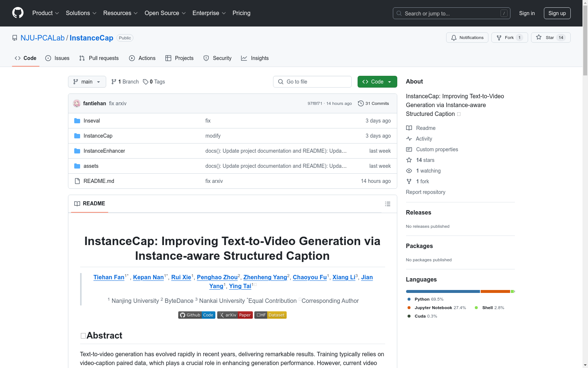The height and width of the screenshot is (368, 588).
Task: Open Tiehan Fan author link
Action: pyautogui.click(x=109, y=277)
